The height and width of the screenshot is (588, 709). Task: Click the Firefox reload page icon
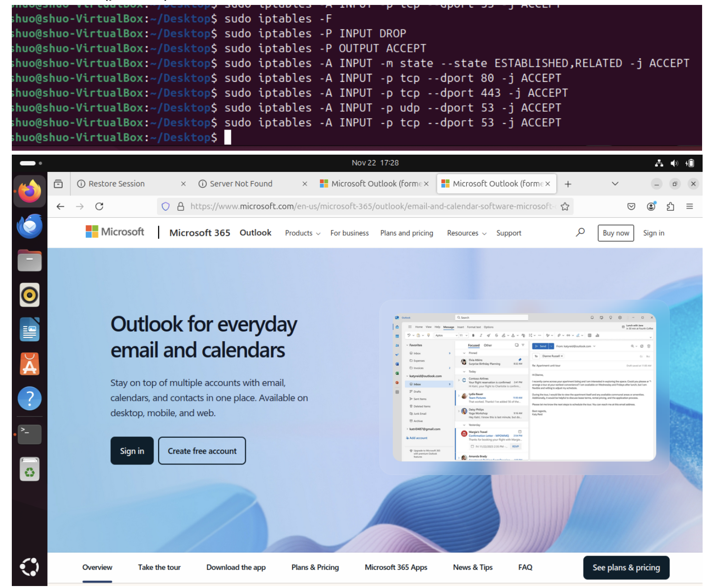(x=99, y=206)
